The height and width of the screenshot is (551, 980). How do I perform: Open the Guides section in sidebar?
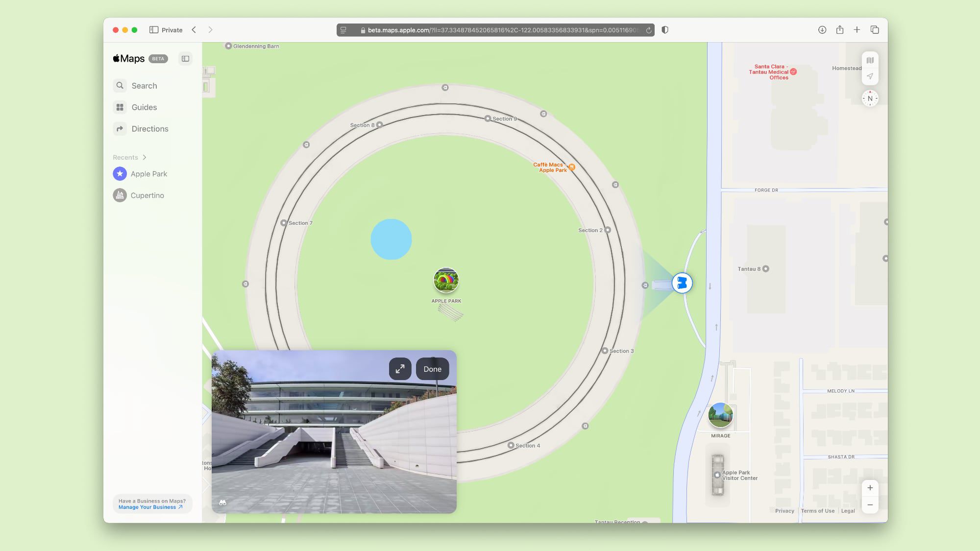[x=144, y=107]
